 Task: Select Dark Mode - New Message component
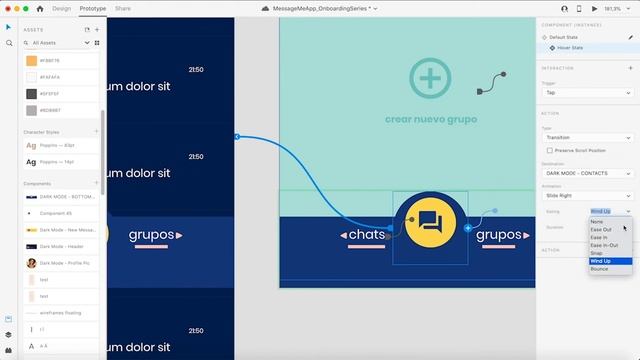point(61,230)
